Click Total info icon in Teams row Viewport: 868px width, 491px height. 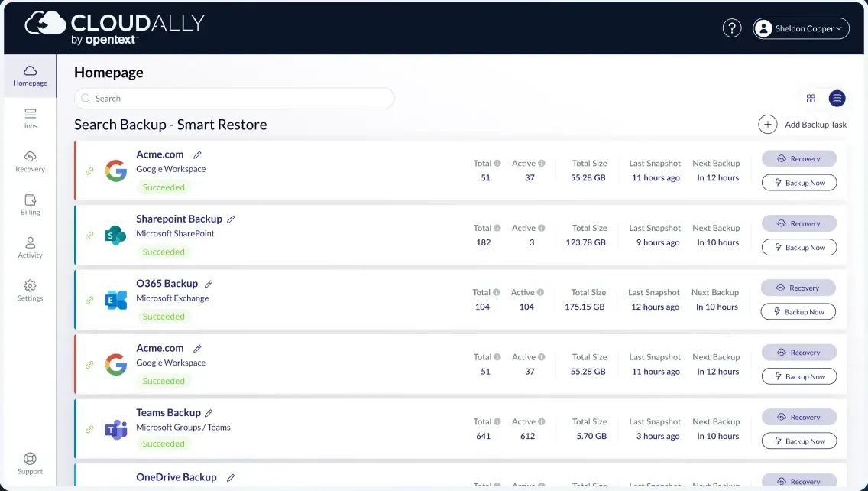point(497,421)
